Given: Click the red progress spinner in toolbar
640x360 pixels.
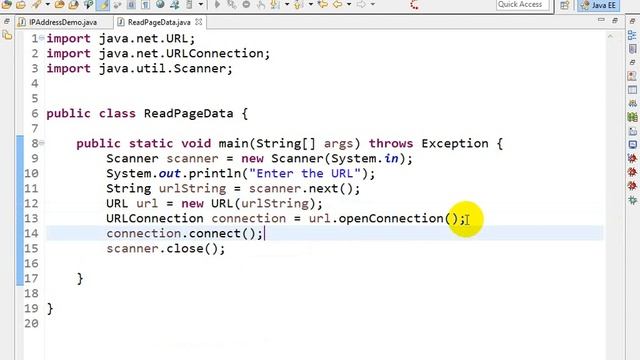Looking at the screenshot, I should pos(414,5).
